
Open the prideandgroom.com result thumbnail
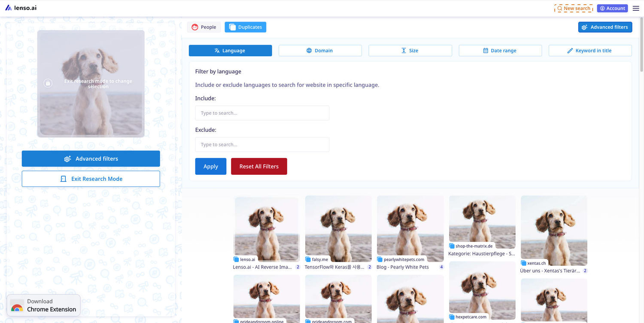click(x=338, y=299)
